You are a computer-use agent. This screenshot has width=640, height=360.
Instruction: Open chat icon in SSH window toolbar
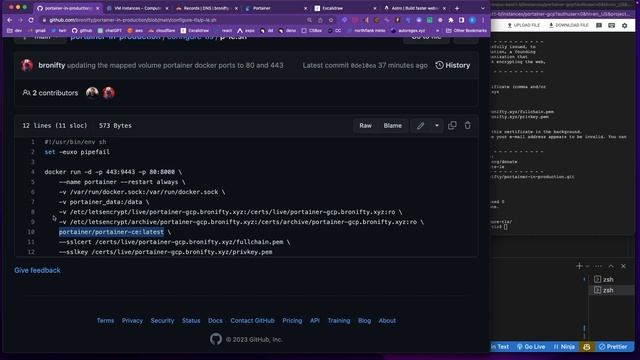coord(599,25)
